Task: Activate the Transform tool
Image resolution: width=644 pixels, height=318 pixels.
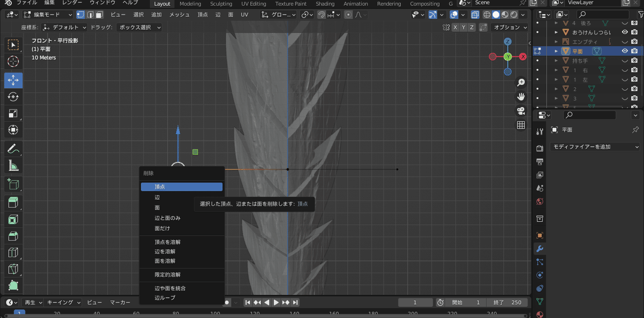Action: (x=13, y=130)
